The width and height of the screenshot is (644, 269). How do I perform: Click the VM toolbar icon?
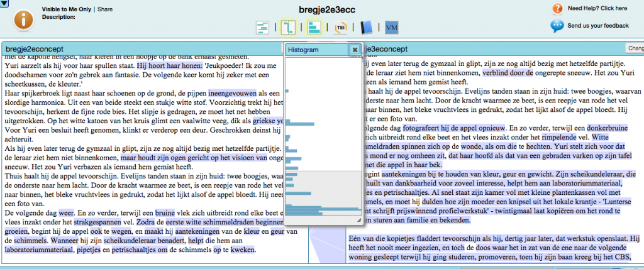coord(392,28)
